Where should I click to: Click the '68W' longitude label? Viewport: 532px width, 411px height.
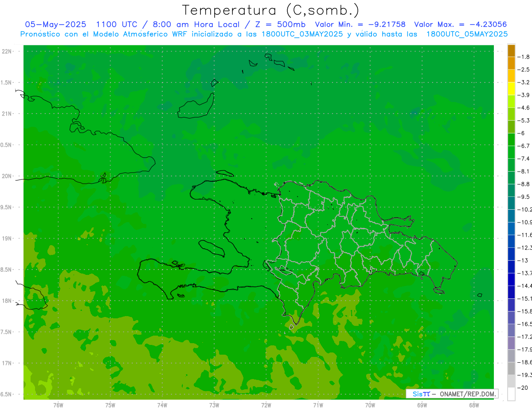(x=474, y=406)
